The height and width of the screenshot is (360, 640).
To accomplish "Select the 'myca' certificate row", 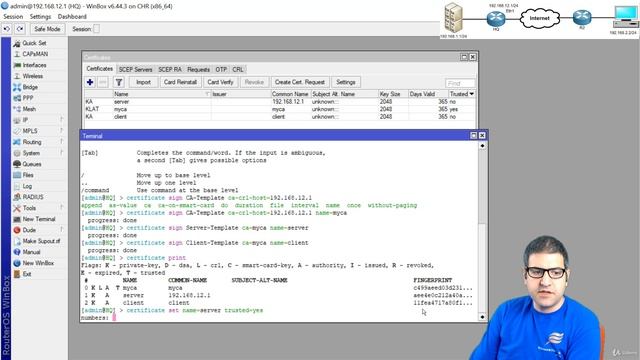I will (280, 109).
